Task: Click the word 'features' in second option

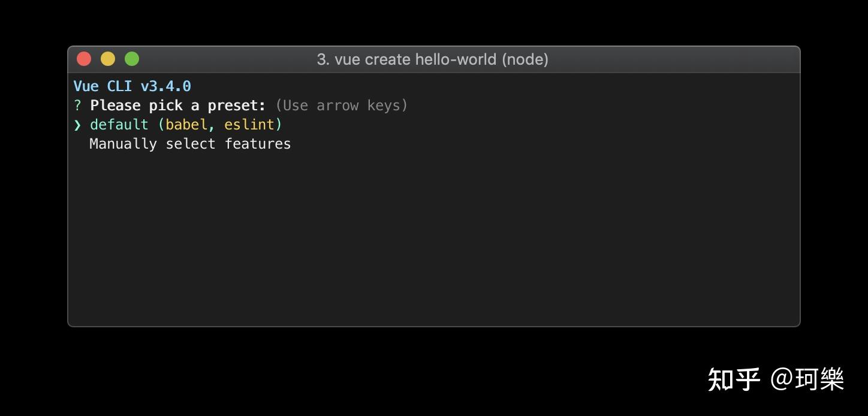Action: point(258,144)
